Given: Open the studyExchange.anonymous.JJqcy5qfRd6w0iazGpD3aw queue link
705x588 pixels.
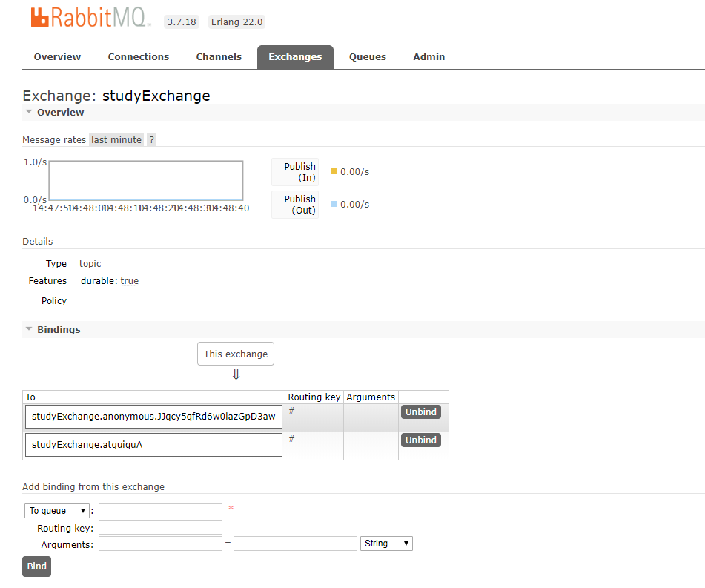Looking at the screenshot, I should (153, 417).
